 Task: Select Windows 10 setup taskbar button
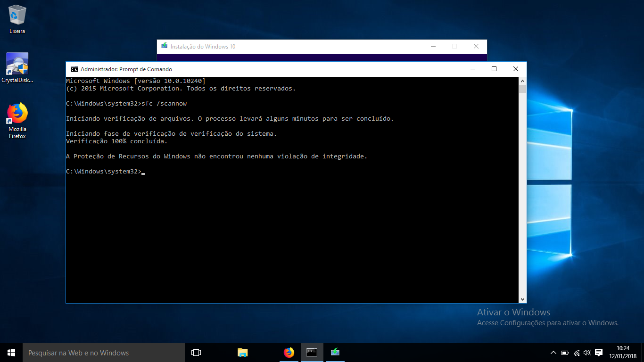335,353
